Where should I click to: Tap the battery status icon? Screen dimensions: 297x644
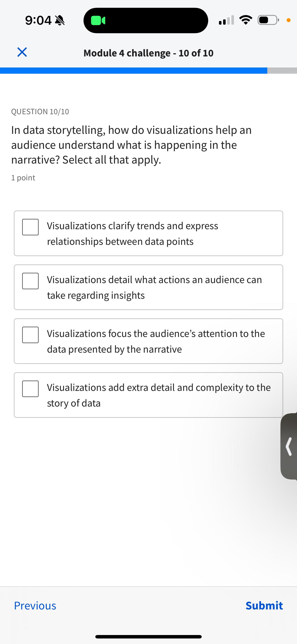click(x=268, y=20)
